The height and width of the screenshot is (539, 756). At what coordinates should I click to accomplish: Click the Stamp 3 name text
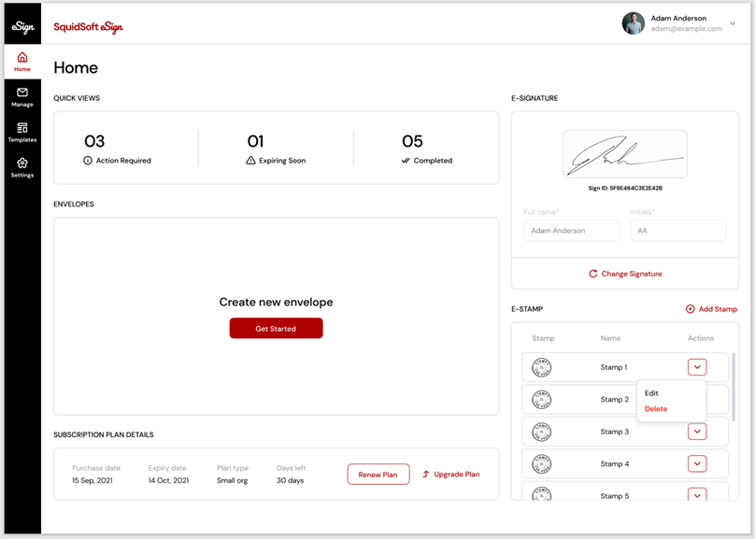(614, 432)
